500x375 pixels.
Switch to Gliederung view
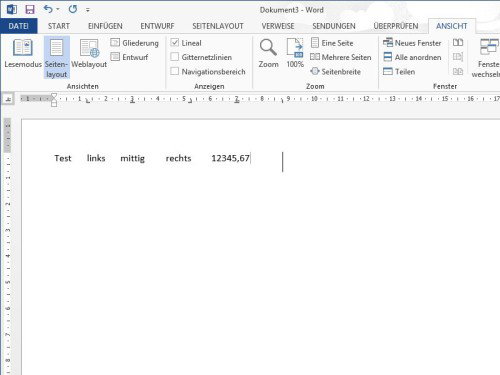tap(135, 43)
